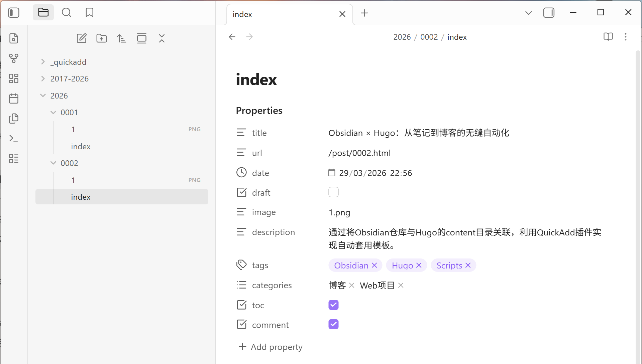Uncheck the comment property checkbox
This screenshot has width=642, height=364.
[x=333, y=325]
